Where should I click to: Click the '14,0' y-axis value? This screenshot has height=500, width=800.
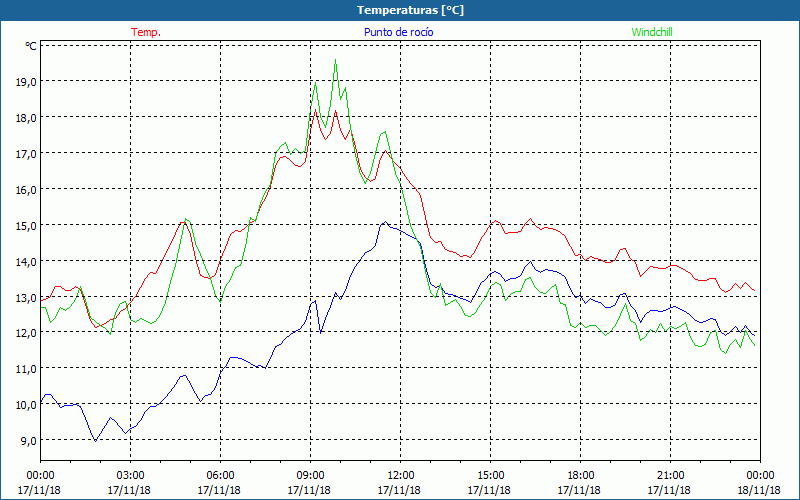point(26,261)
